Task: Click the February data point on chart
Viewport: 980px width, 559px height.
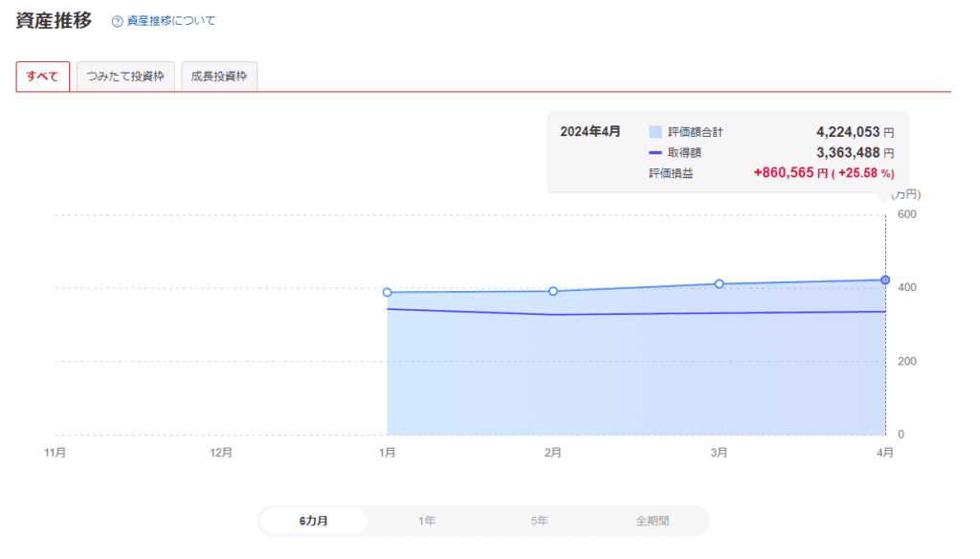Action: 553,291
